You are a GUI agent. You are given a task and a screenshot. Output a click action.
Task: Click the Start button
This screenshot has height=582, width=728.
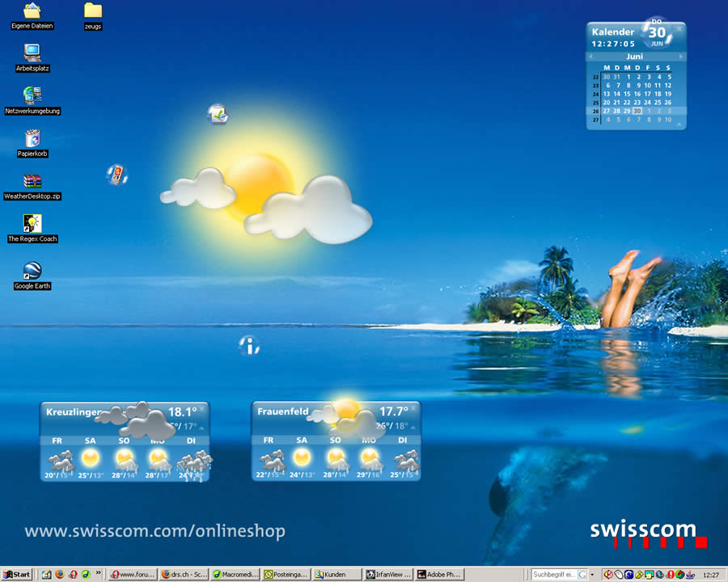(17, 575)
